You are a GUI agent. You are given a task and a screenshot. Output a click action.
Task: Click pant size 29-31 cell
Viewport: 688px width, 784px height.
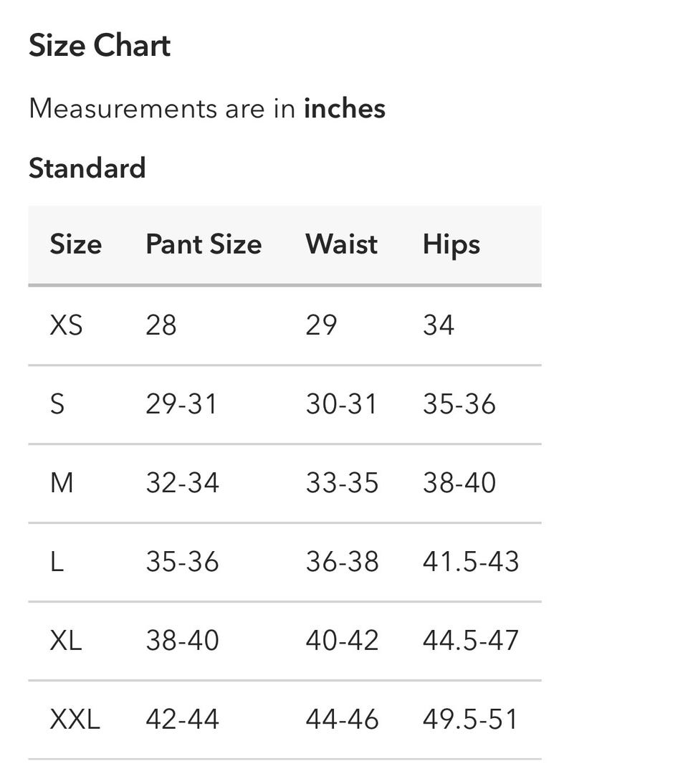(181, 404)
